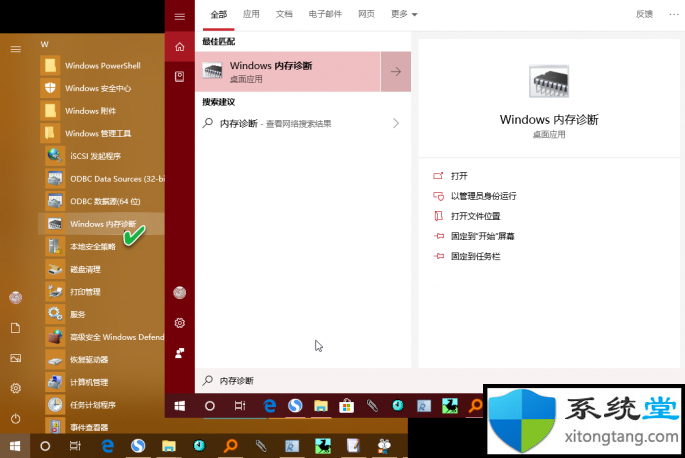Open the Settings gear in the Start menu rail
This screenshot has height=458, width=685.
(x=16, y=388)
